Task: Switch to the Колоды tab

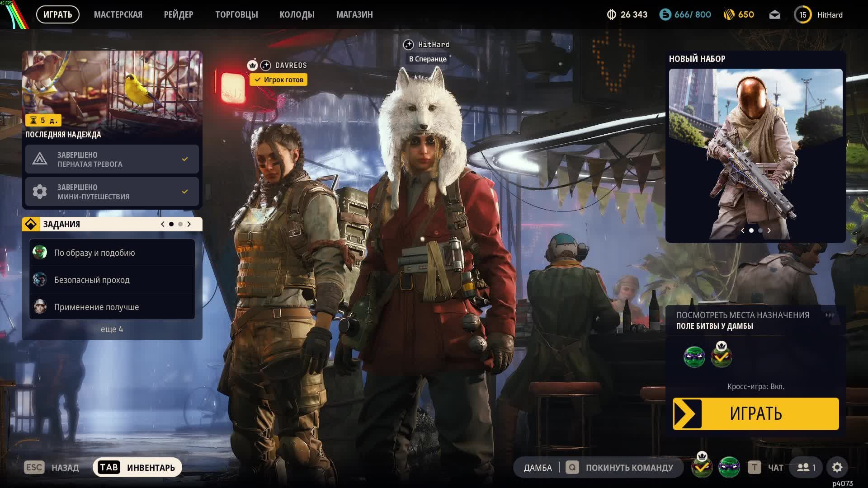Action: (x=297, y=14)
